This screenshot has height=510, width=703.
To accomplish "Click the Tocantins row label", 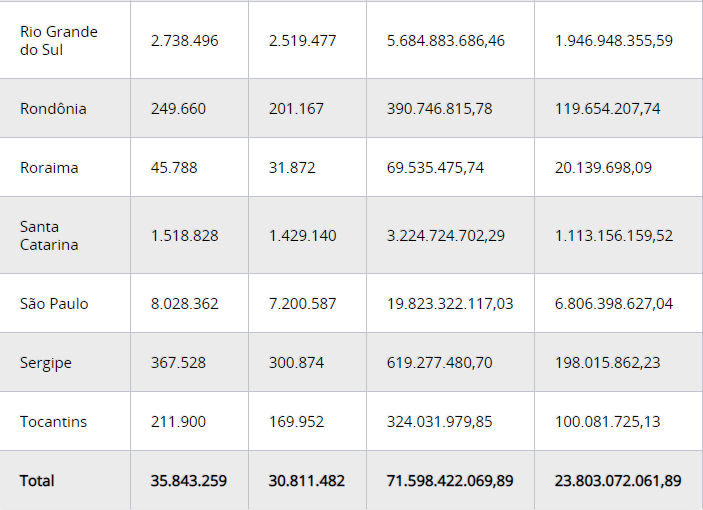I will pos(53,422).
